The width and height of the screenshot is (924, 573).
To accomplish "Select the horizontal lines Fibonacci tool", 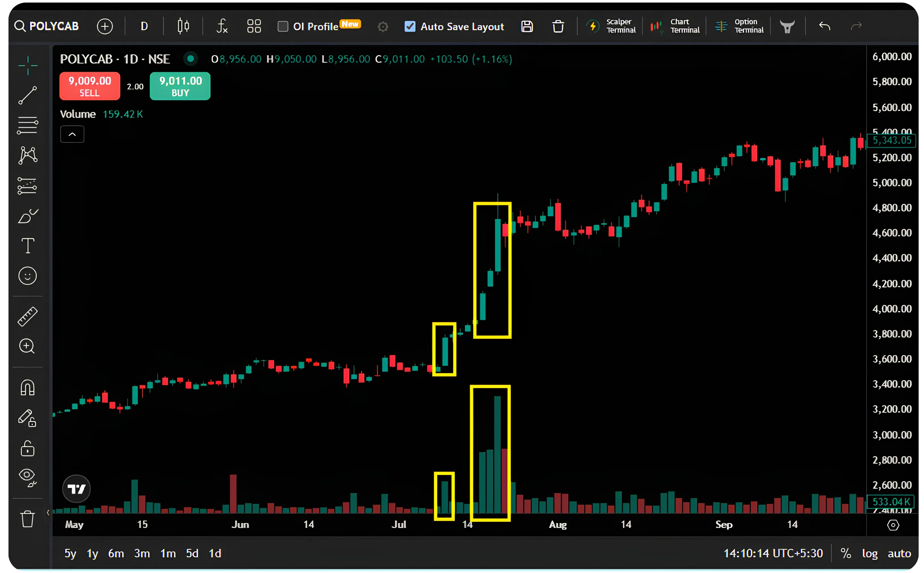I will pos(28,126).
